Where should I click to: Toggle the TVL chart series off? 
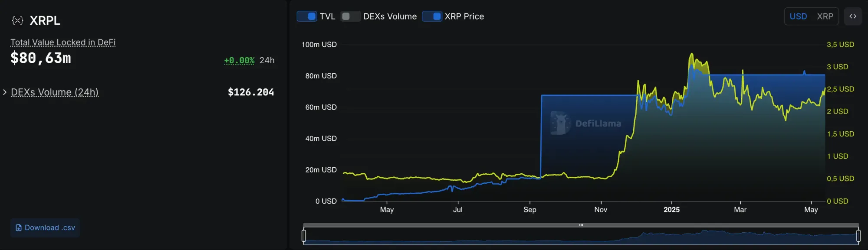click(x=307, y=16)
